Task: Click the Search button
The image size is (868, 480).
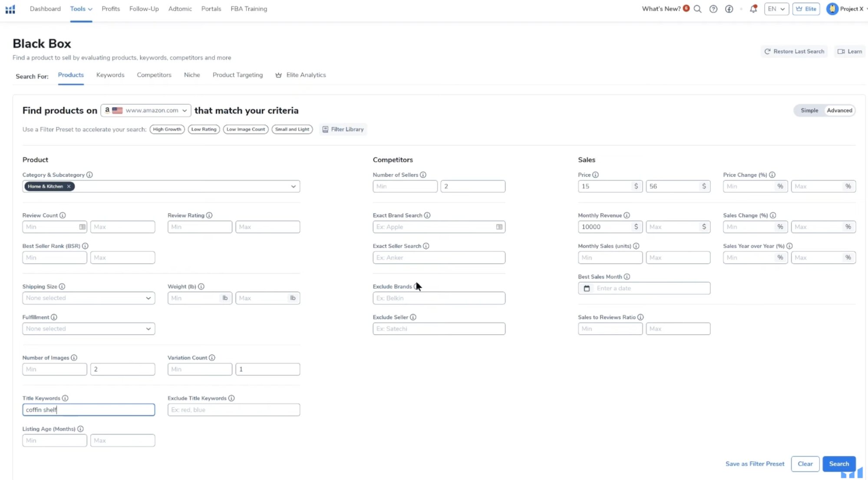Action: [839, 463]
